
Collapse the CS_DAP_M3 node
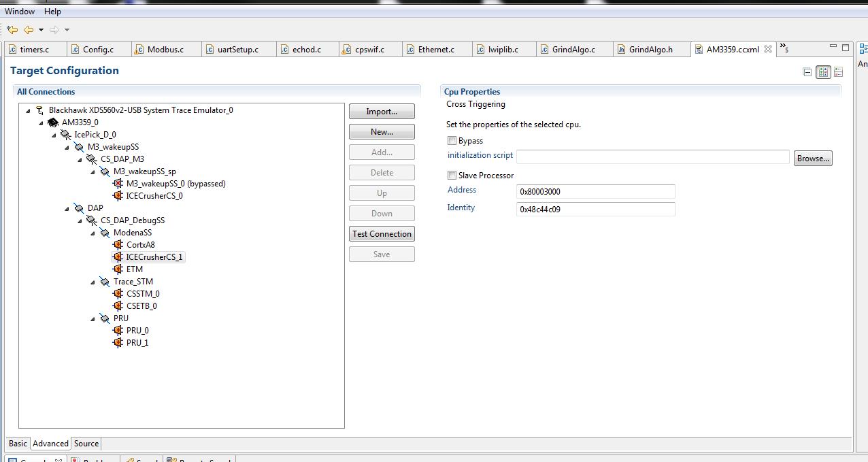point(80,159)
